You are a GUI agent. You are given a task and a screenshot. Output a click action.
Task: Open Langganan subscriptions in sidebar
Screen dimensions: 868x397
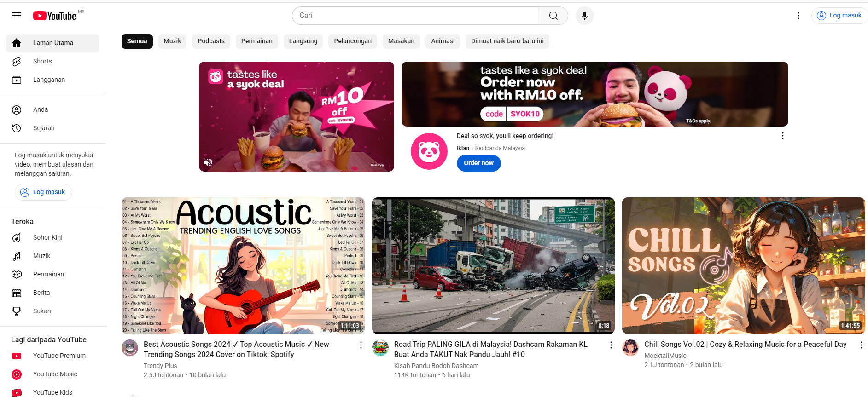point(52,80)
